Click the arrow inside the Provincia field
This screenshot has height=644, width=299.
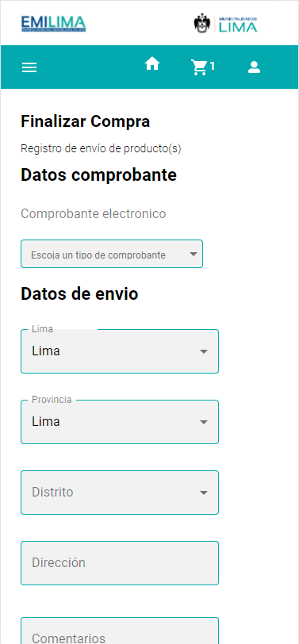203,422
